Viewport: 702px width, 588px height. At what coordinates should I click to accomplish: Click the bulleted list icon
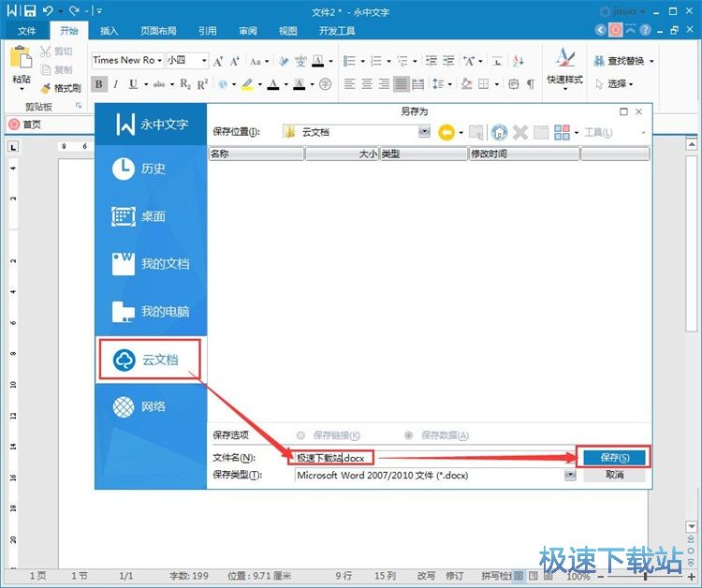[x=349, y=61]
